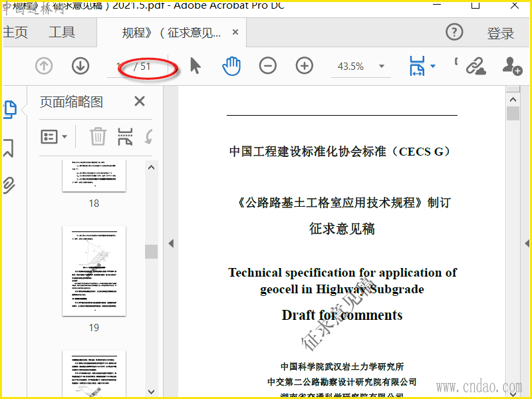The height and width of the screenshot is (399, 532).
Task: Close the open document tab
Action: pyautogui.click(x=235, y=32)
